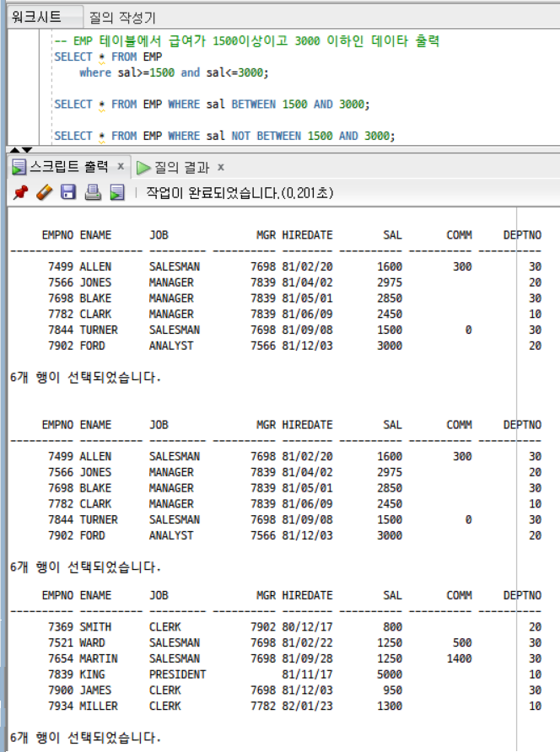This screenshot has width=560, height=752.
Task: Click the green comment line about EMP 테이블
Action: tap(246, 40)
